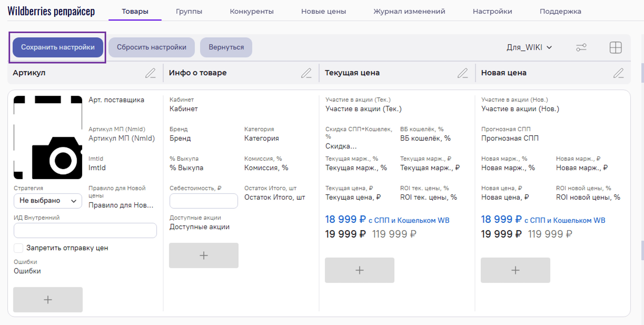The image size is (644, 325).
Task: Go to the Новые цены tab
Action: pyautogui.click(x=323, y=11)
